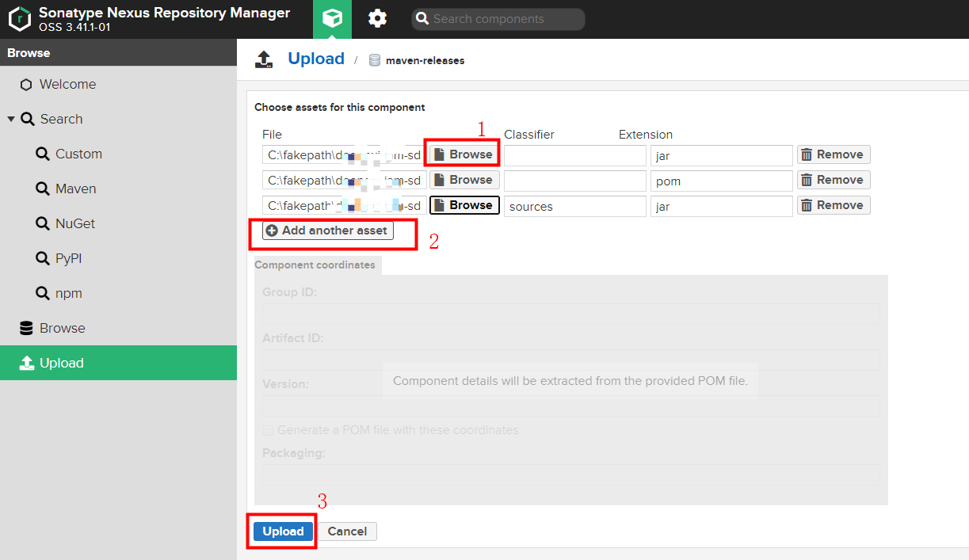
Task: Click the Group ID field
Action: pyautogui.click(x=571, y=314)
